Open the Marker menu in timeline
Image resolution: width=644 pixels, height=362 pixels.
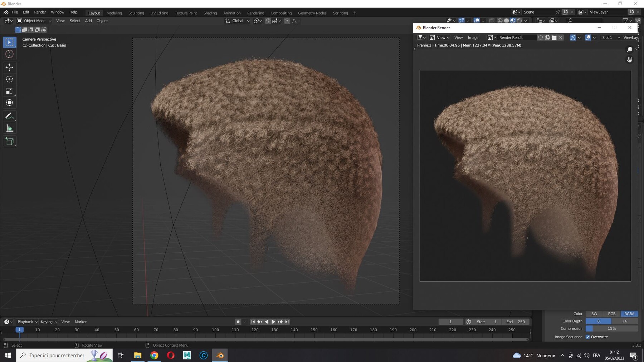(x=80, y=322)
